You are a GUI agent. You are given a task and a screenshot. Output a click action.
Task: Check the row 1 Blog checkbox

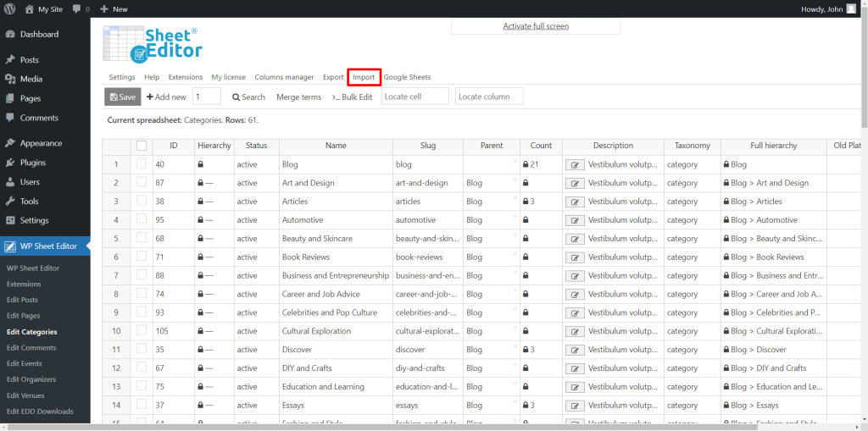point(142,163)
